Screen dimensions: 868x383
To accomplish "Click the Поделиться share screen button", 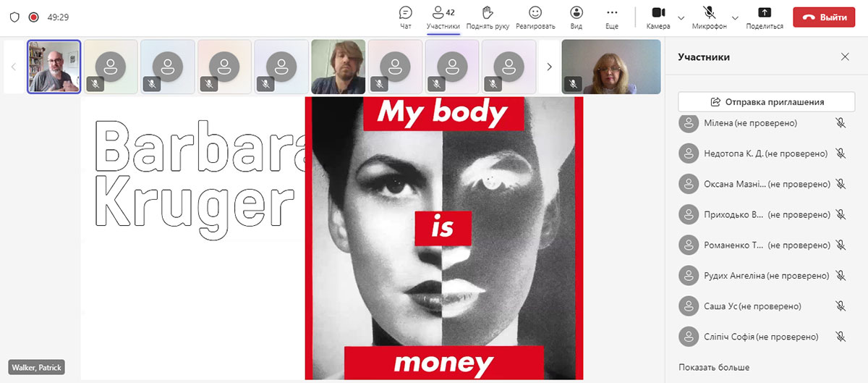I will pos(765,17).
